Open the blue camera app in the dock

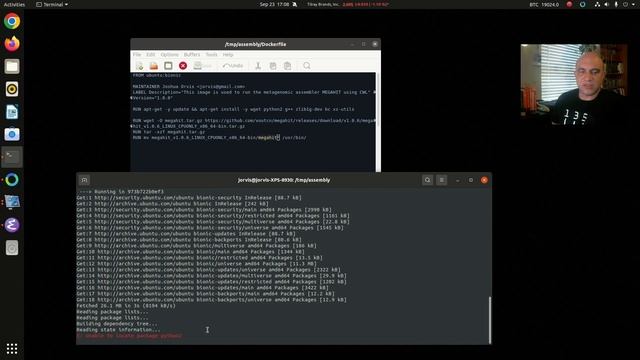coord(12,134)
